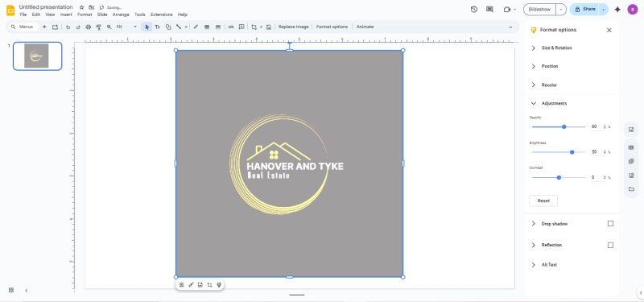Open the Insert menu
Image resolution: width=644 pixels, height=302 pixels.
[x=66, y=14]
